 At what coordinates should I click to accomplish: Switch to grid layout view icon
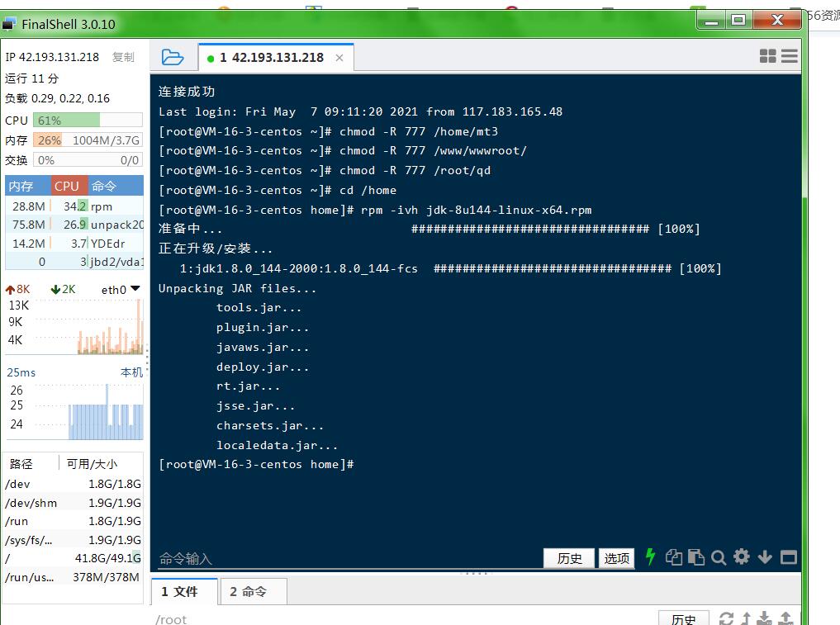(767, 56)
